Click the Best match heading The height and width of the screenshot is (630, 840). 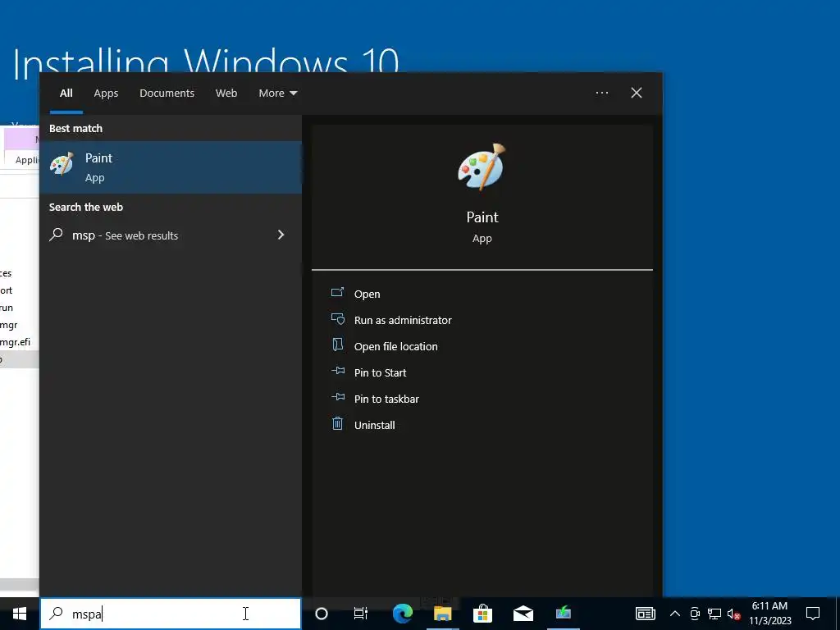click(75, 129)
